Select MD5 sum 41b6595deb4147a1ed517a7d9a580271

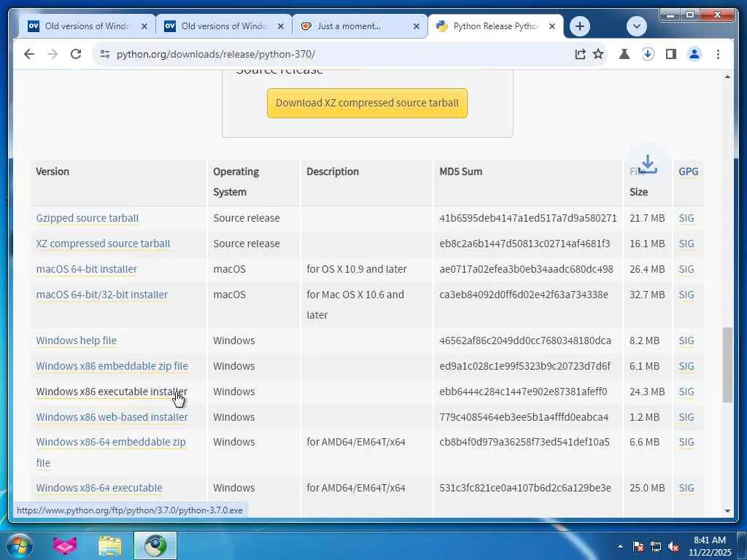point(528,218)
